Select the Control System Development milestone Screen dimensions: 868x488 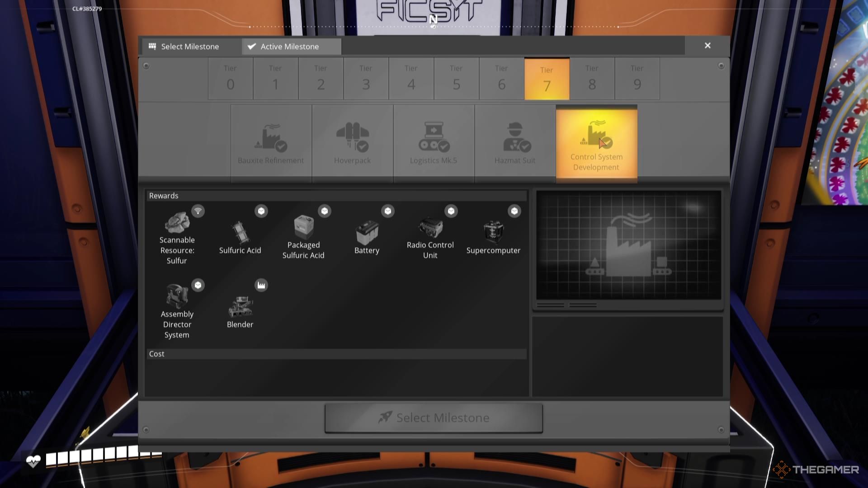click(x=595, y=142)
